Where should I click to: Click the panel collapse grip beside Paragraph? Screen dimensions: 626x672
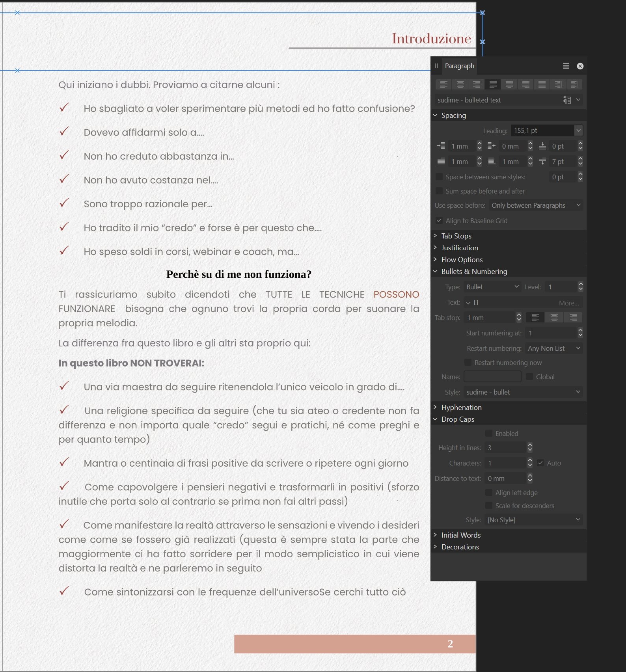[x=436, y=66]
